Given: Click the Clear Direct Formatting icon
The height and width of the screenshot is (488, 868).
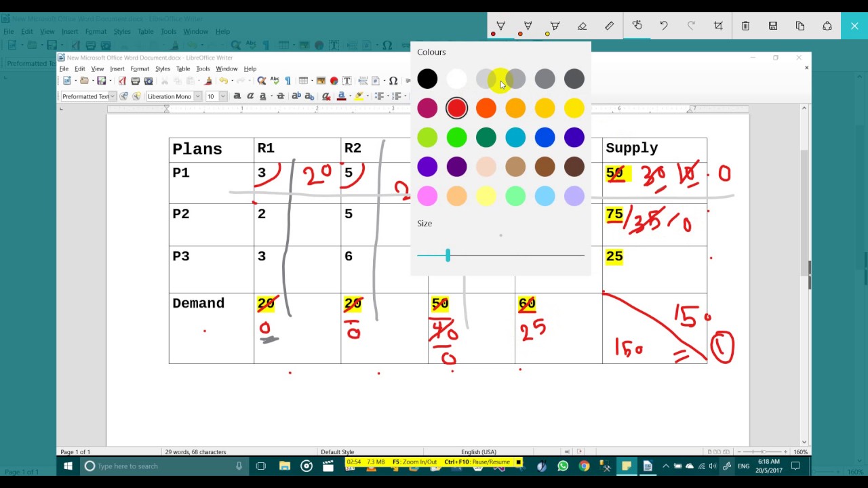Looking at the screenshot, I should click(326, 96).
